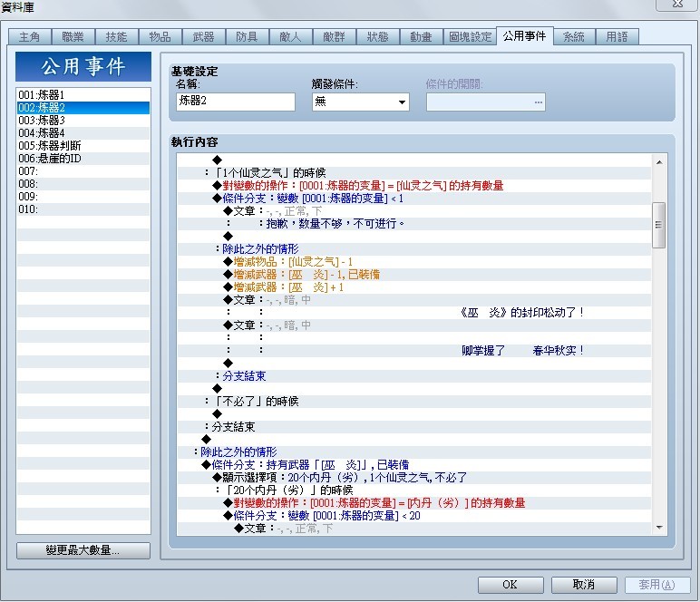This screenshot has width=700, height=602.
Task: Select the 顯示選擇項 20个内丹 line
Action: pyautogui.click(x=414, y=478)
